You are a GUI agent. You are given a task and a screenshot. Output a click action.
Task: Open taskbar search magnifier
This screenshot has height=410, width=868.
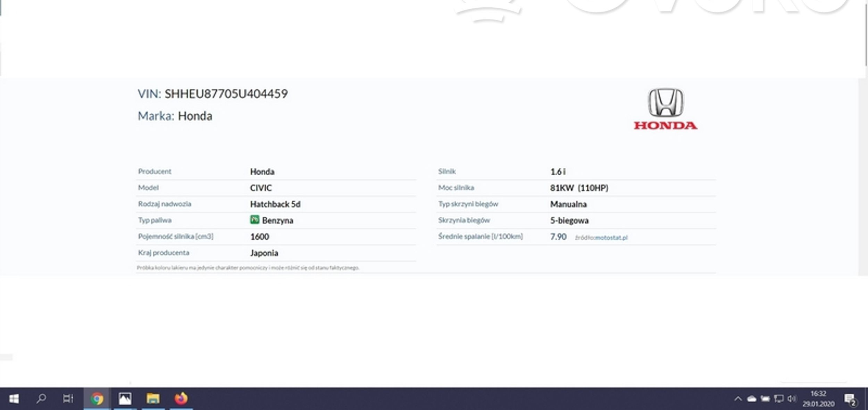point(41,399)
